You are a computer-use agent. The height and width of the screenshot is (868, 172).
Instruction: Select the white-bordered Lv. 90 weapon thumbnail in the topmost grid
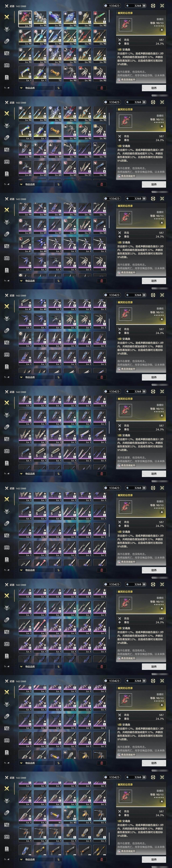click(25, 19)
